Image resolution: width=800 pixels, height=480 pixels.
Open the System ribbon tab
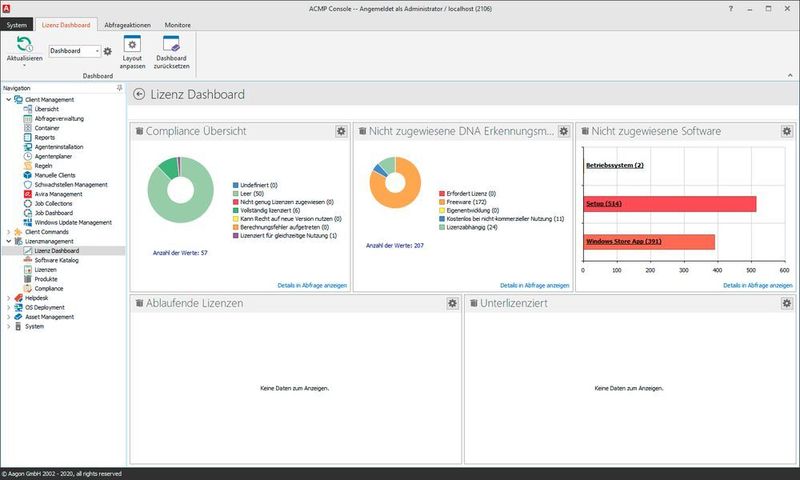click(16, 24)
